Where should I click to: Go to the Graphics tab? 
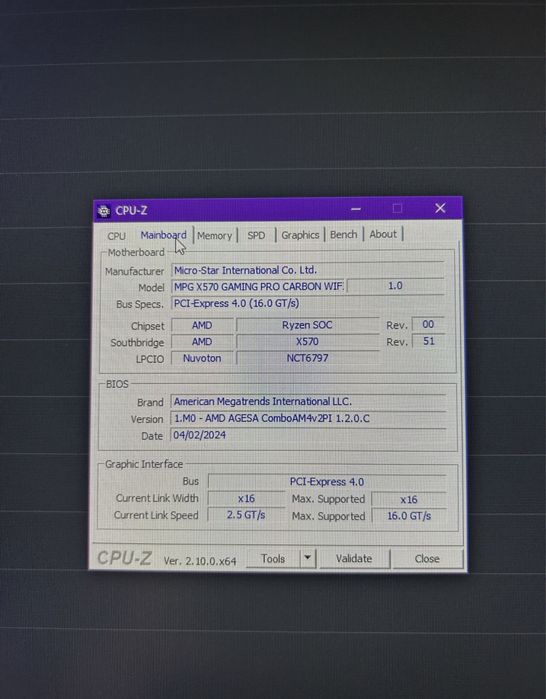300,234
